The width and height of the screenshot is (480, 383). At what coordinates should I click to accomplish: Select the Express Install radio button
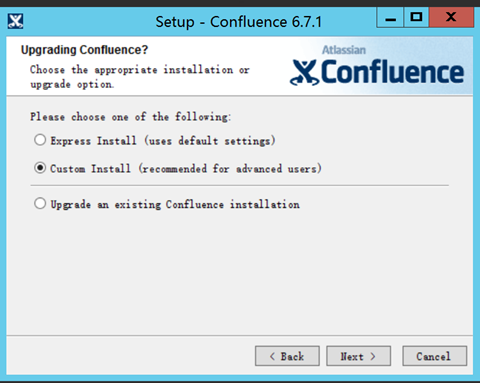pyautogui.click(x=40, y=140)
